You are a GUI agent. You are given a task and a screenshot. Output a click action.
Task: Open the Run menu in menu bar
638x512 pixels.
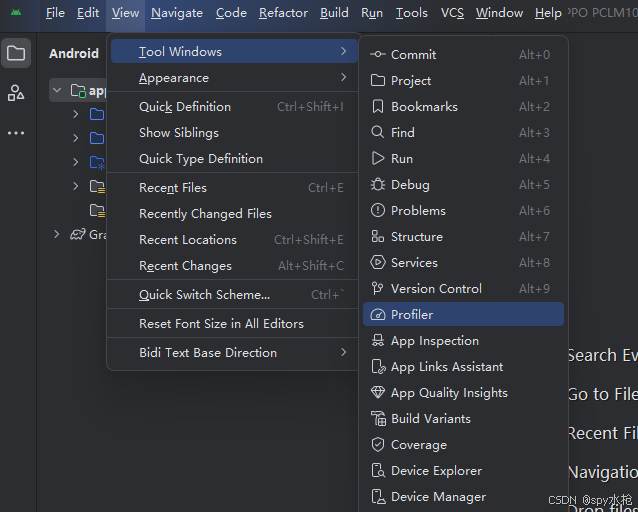[x=372, y=13]
